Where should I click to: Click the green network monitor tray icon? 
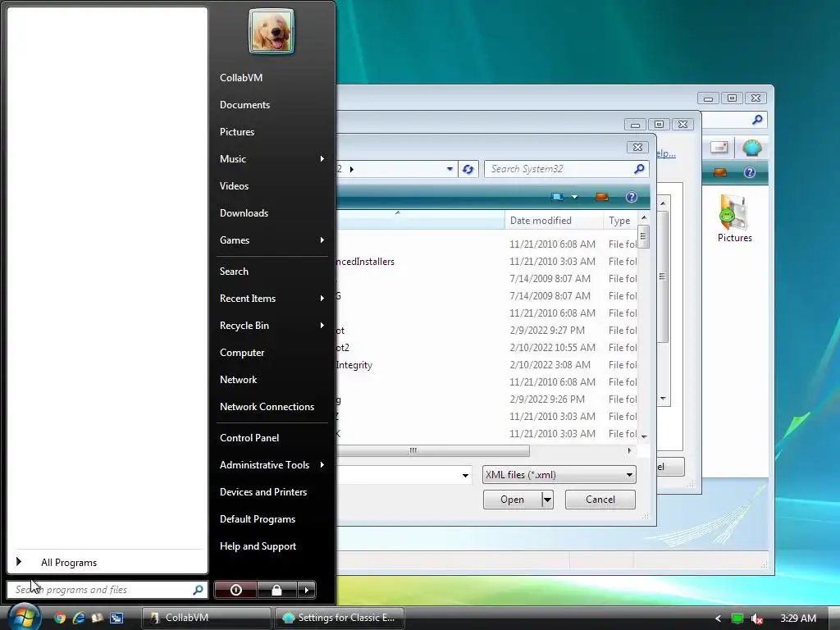(737, 619)
